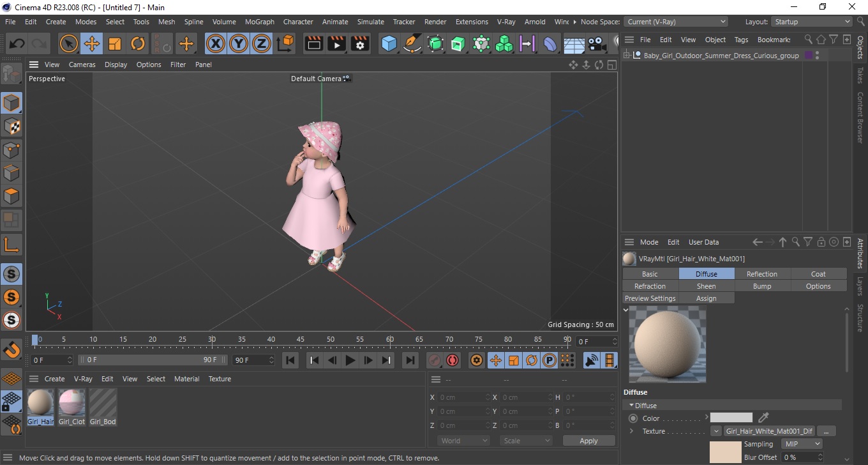This screenshot has width=868, height=465.
Task: Open the Diffuse material tab
Action: (x=707, y=274)
